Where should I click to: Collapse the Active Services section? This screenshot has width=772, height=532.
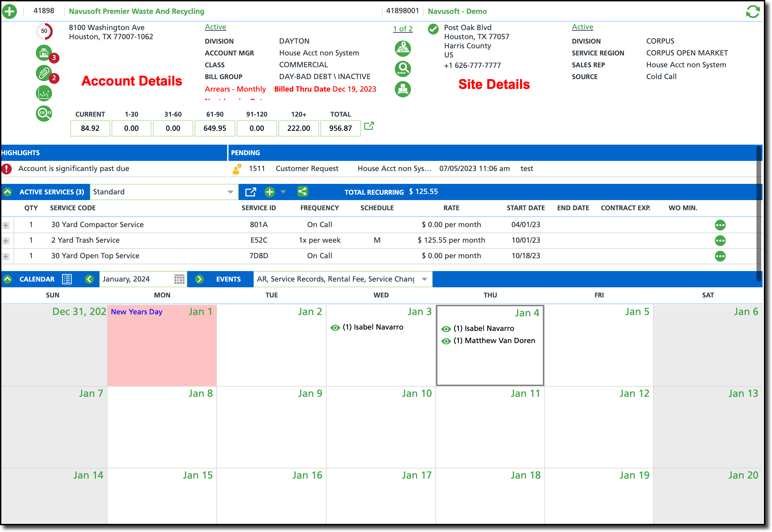click(7, 192)
